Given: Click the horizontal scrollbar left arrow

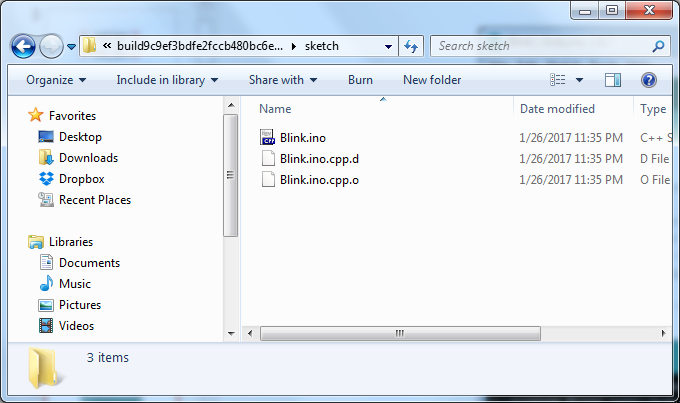Looking at the screenshot, I should click(x=250, y=334).
